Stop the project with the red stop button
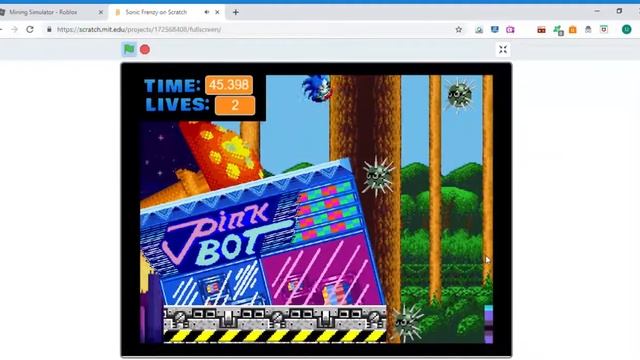 pos(145,49)
